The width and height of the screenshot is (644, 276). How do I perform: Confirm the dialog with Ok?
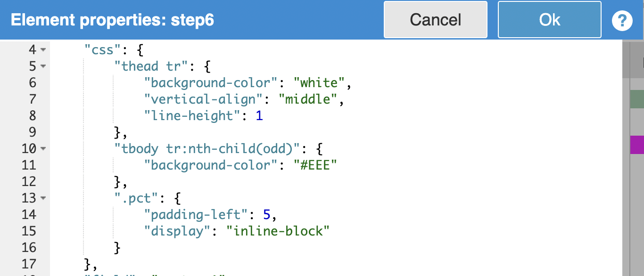pyautogui.click(x=549, y=20)
